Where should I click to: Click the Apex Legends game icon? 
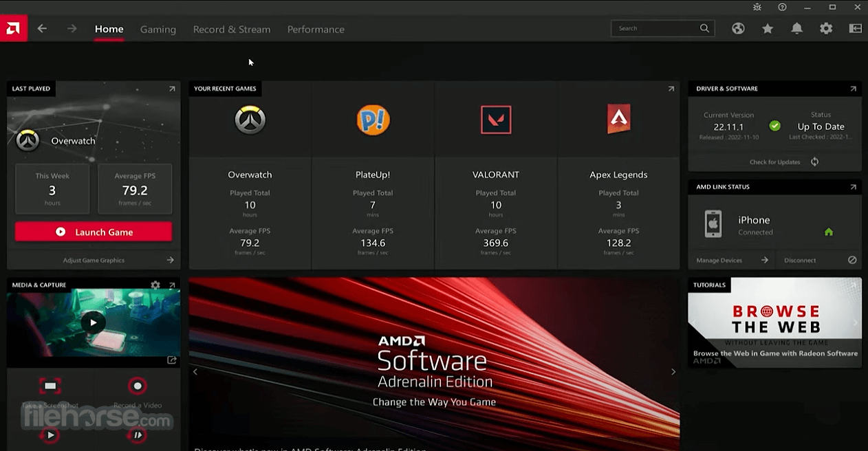[x=618, y=118]
